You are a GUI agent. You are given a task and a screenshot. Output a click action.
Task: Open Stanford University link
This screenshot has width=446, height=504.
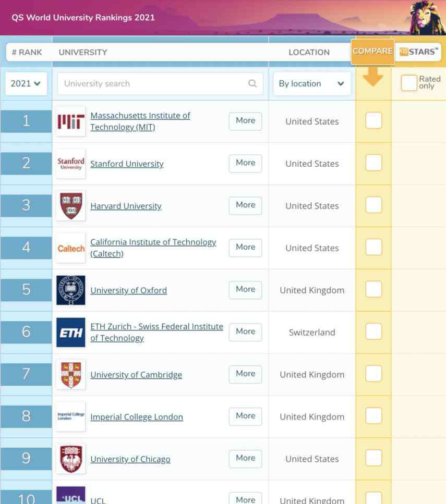[127, 164]
